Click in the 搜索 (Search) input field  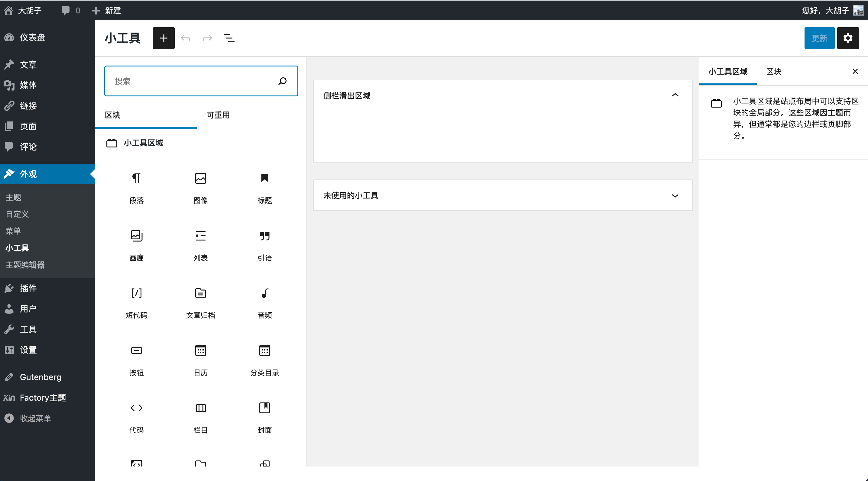[201, 81]
